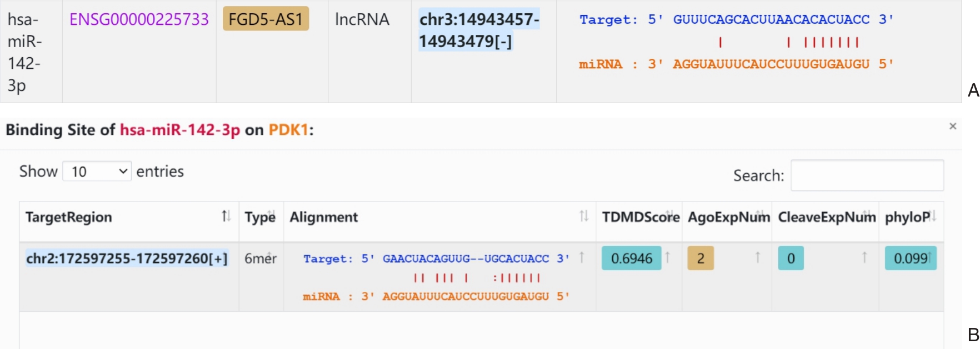The height and width of the screenshot is (349, 980).
Task: Select the chr2:172597255-172597260[+] target region
Action: point(127,259)
